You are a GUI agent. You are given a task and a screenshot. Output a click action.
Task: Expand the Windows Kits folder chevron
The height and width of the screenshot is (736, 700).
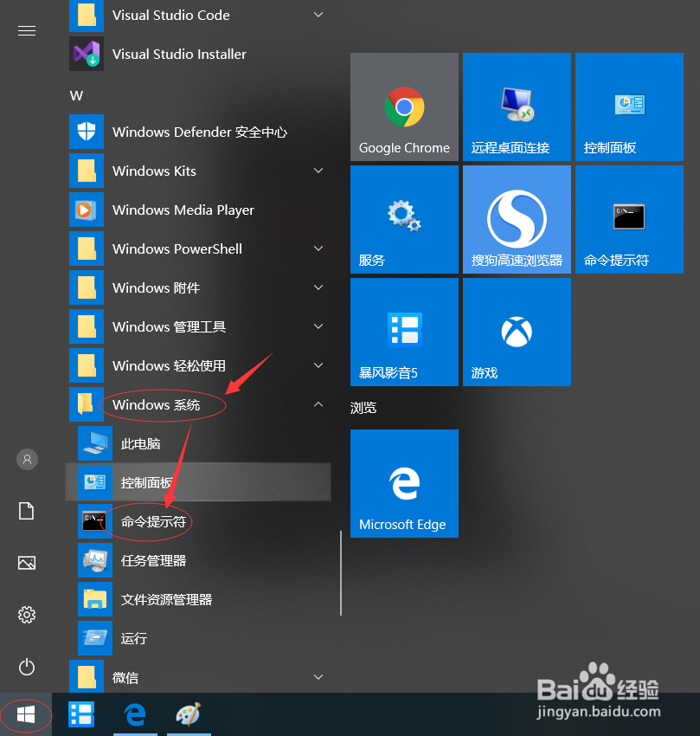coord(318,171)
